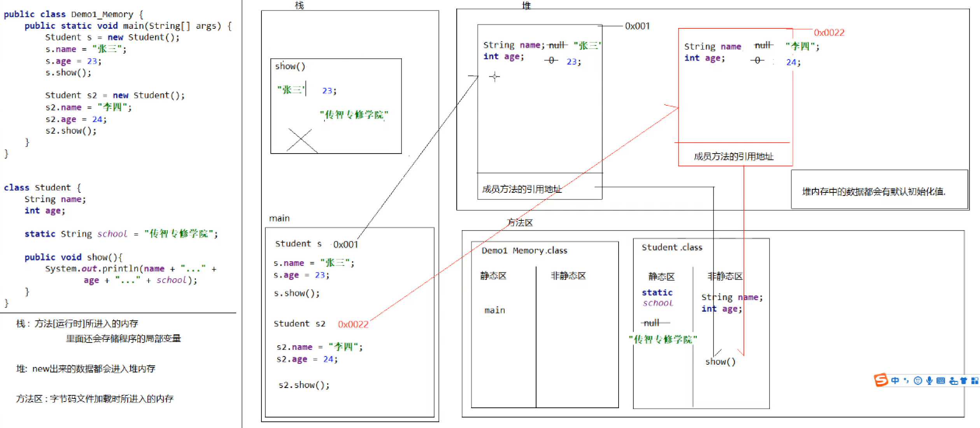Click "成员方法的引用地址" in the red heap object

tap(733, 156)
